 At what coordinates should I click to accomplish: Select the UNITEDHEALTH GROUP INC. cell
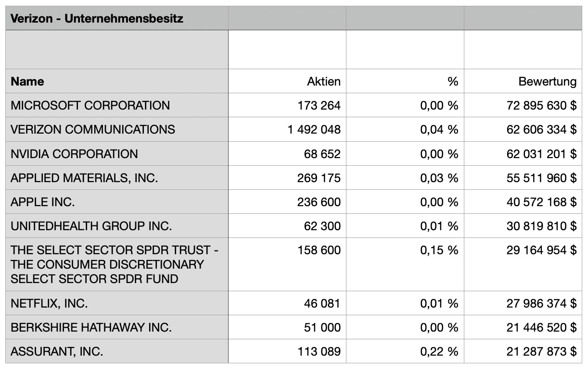pyautogui.click(x=91, y=226)
